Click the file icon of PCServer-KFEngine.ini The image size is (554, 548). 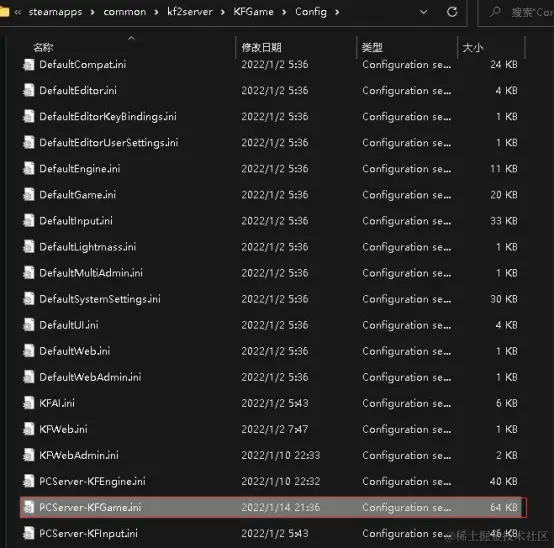[29, 482]
